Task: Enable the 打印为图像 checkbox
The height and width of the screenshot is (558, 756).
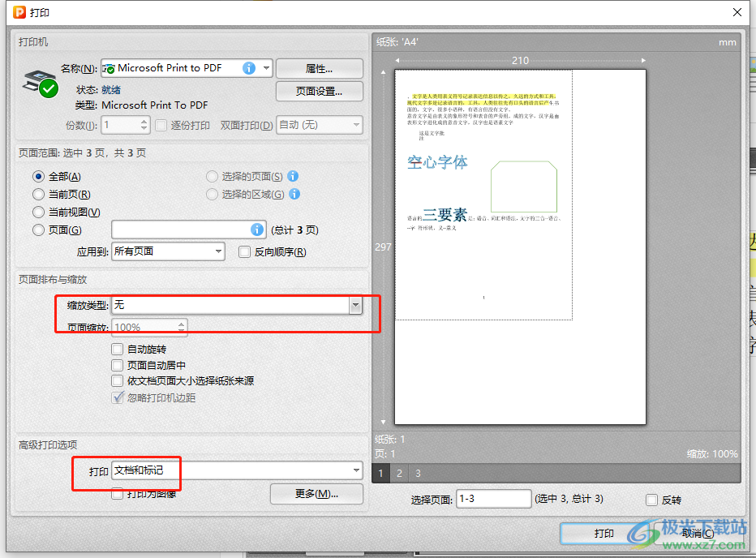Action: coord(117,494)
